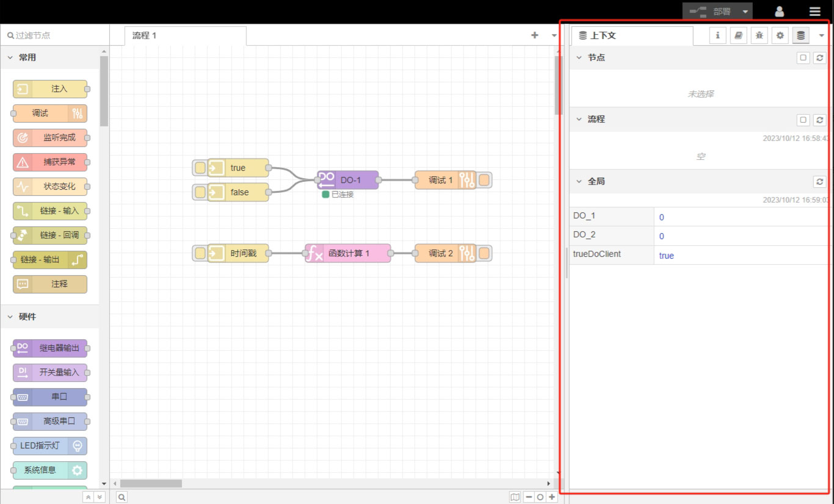Refresh the global context data

pos(819,182)
